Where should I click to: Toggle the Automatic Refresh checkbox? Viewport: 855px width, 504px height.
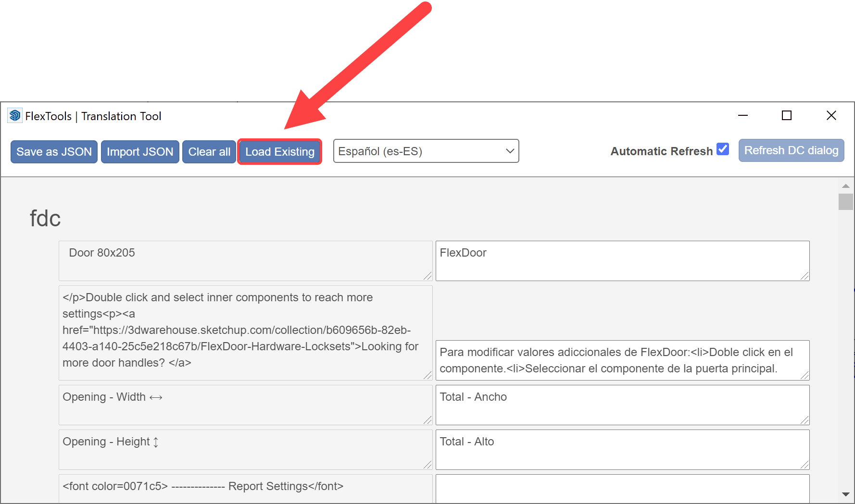pyautogui.click(x=722, y=149)
